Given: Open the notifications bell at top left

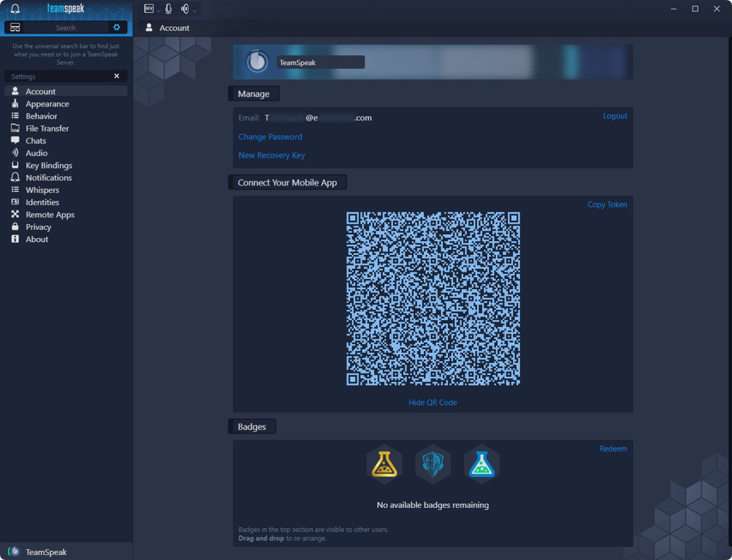Looking at the screenshot, I should (x=15, y=9).
